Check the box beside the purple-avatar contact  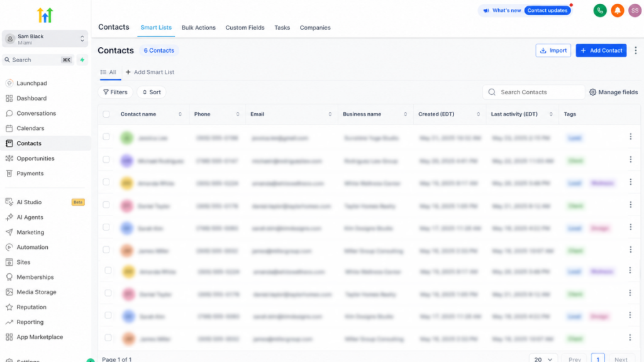106,159
